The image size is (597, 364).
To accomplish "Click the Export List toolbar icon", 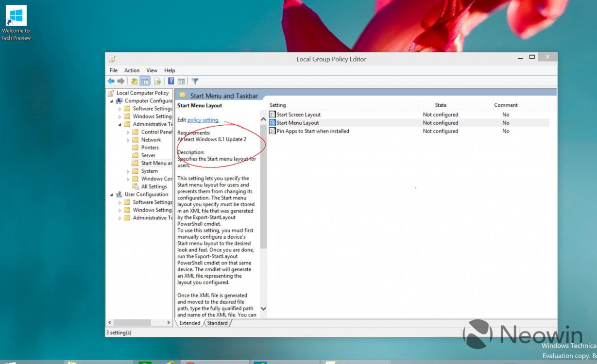I will point(157,82).
